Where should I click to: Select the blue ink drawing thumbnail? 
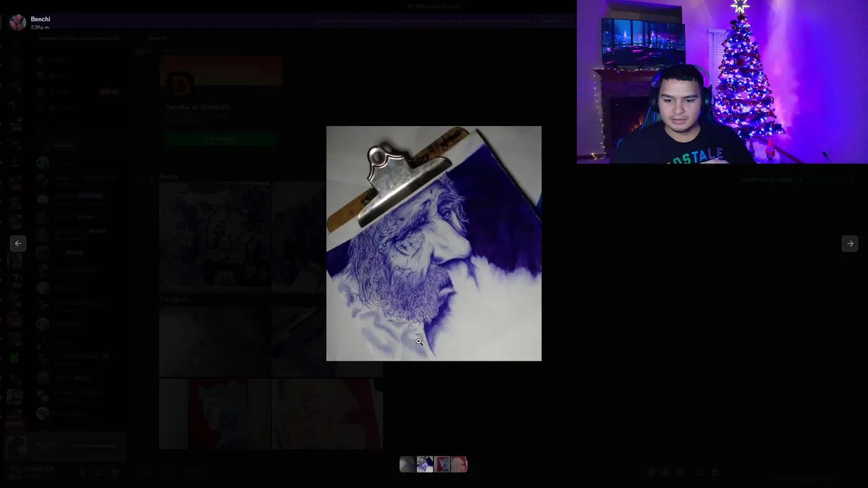pyautogui.click(x=425, y=464)
